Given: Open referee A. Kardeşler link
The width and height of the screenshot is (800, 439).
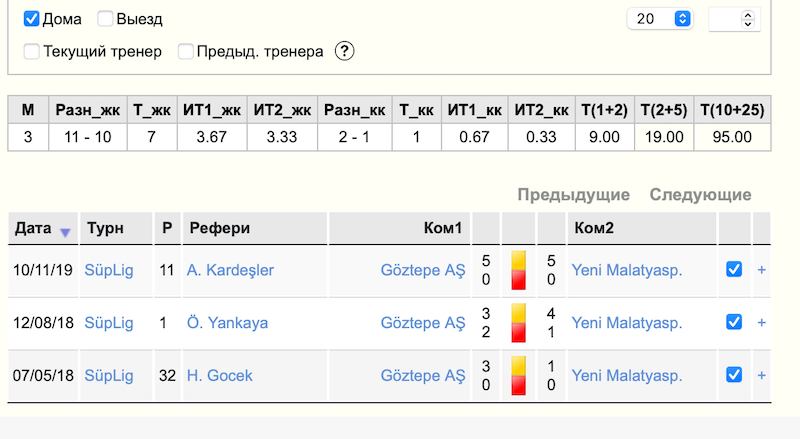Looking at the screenshot, I should click(230, 270).
